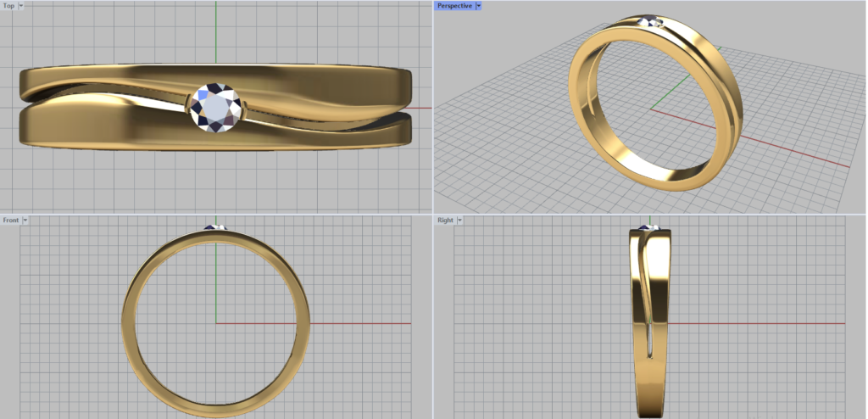This screenshot has width=868, height=419.
Task: Select the circular ring band in Front view
Action: click(x=127, y=322)
